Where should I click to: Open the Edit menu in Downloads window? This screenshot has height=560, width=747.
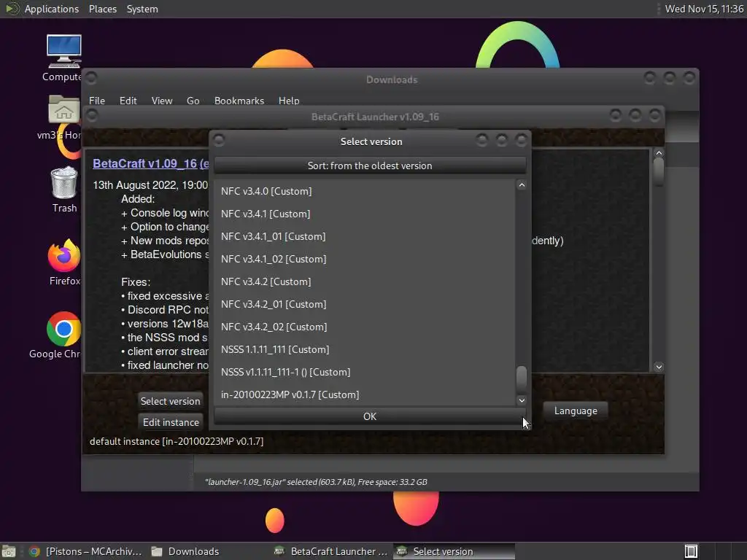pos(128,101)
